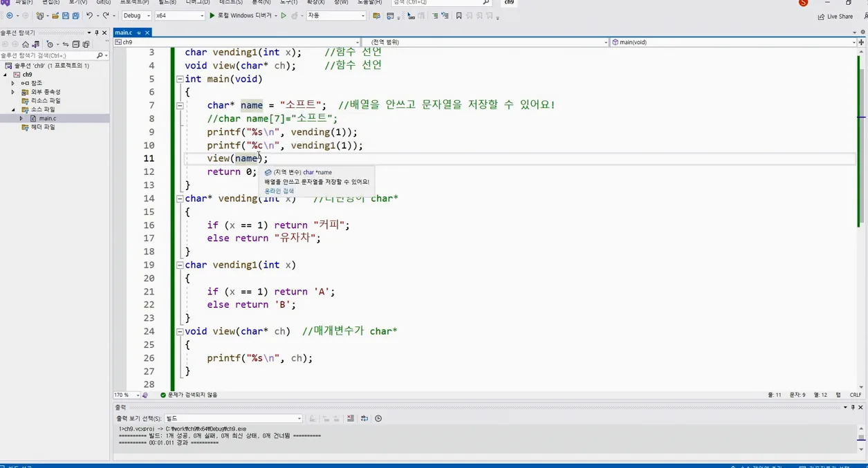Viewport: 868px width, 468px height.
Task: Click the clock timestamp icon in output toolbar
Action: tap(378, 418)
